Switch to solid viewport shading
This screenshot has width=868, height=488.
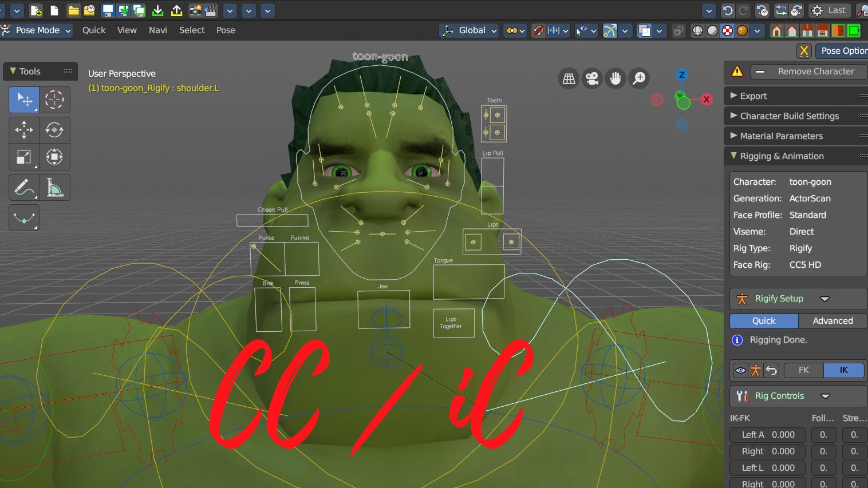[x=712, y=30]
